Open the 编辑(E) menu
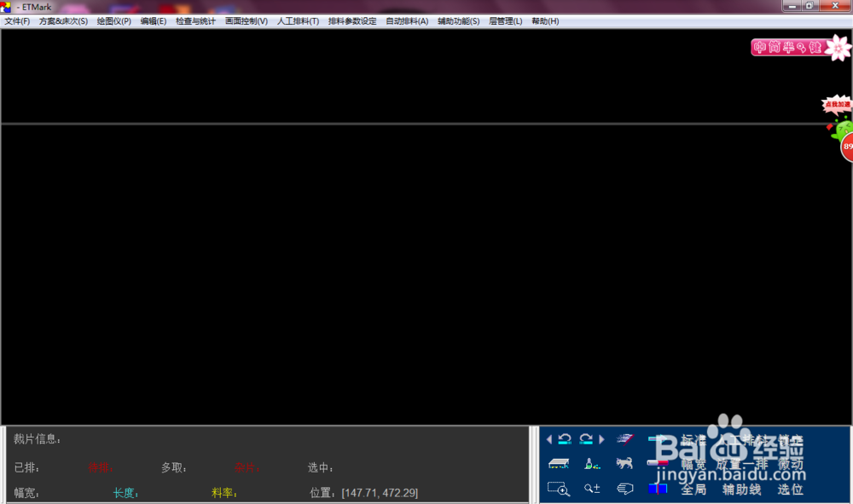The width and height of the screenshot is (853, 504). point(153,21)
